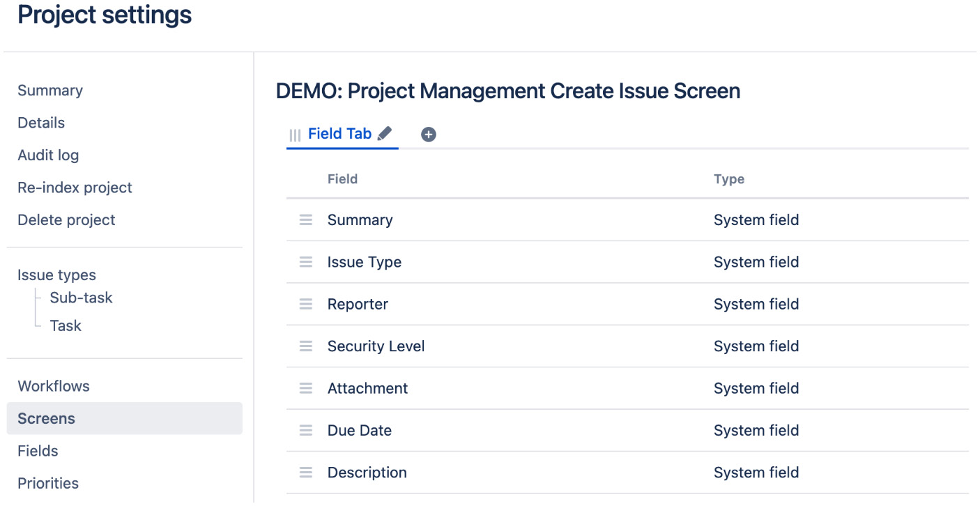This screenshot has width=980, height=506.
Task: Grab the Due Date drag handle
Action: (305, 430)
